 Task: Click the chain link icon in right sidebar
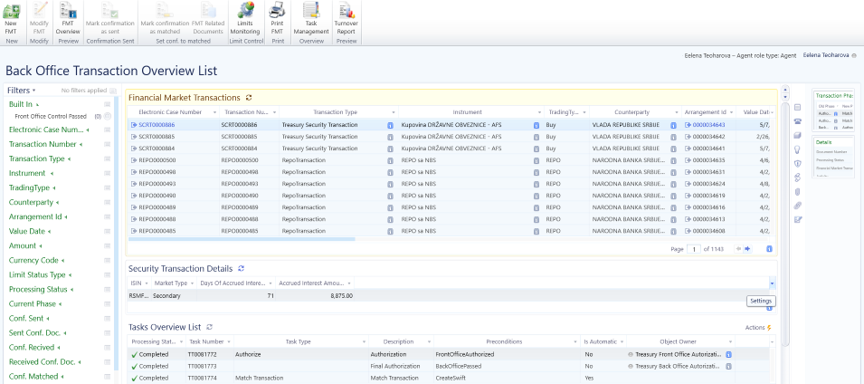(x=797, y=177)
